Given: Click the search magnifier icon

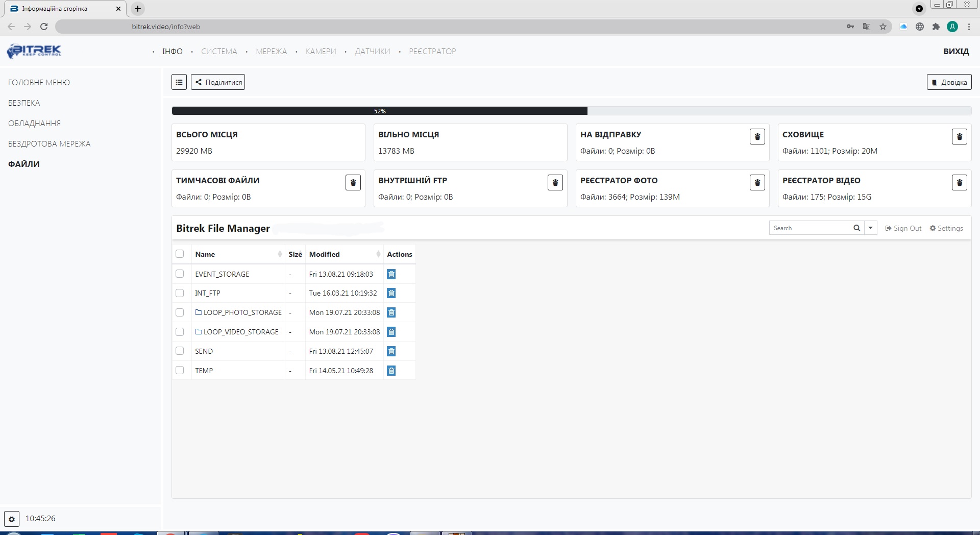Looking at the screenshot, I should [856, 228].
